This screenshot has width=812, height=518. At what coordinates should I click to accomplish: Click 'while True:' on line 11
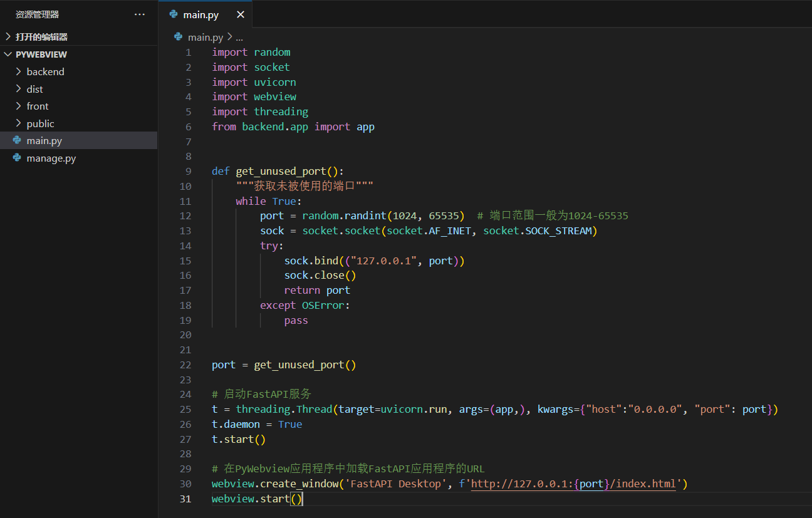[269, 201]
